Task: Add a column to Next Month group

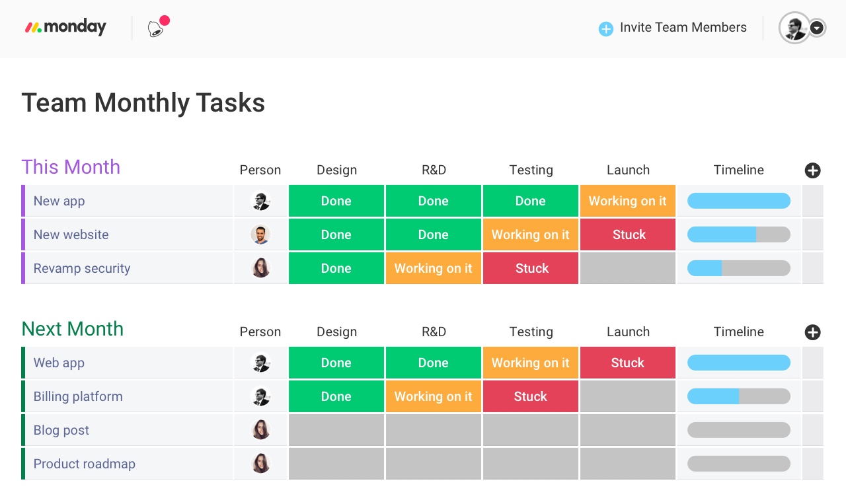Action: [812, 332]
